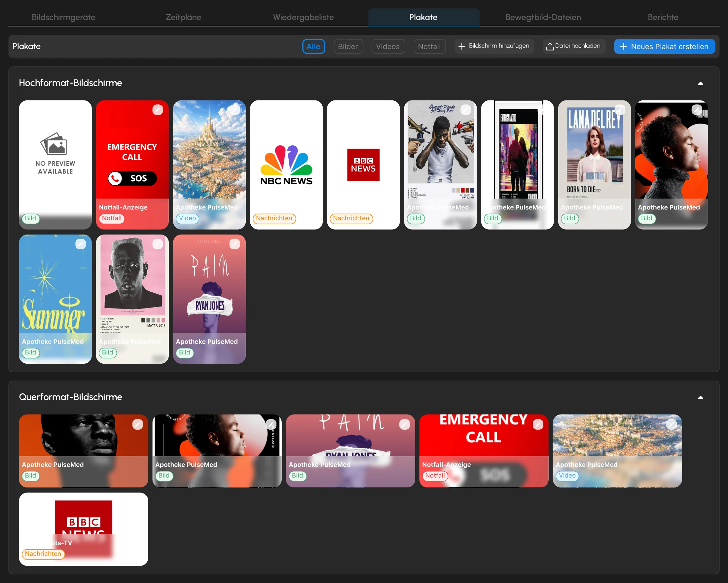Image resolution: width=728 pixels, height=583 pixels.
Task: Collapse the Querformat-Bildschirme section
Action: pos(700,397)
